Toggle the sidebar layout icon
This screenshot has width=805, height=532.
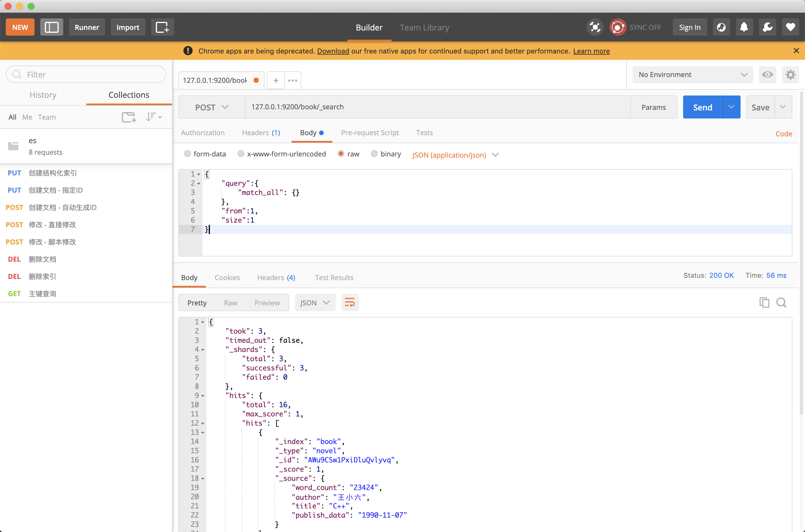click(51, 27)
